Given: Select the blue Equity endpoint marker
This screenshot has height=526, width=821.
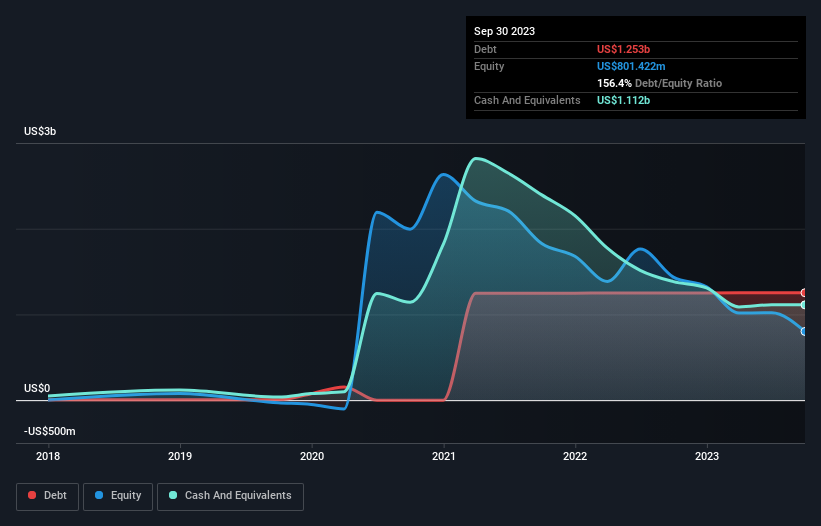Looking at the screenshot, I should click(804, 331).
